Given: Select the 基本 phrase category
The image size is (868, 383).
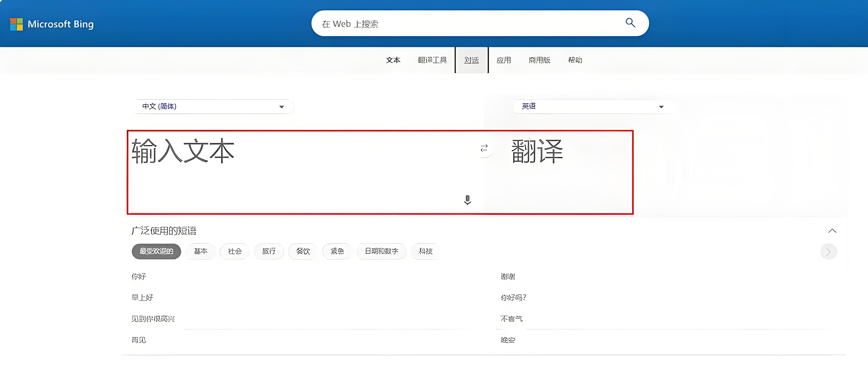Looking at the screenshot, I should coord(201,251).
